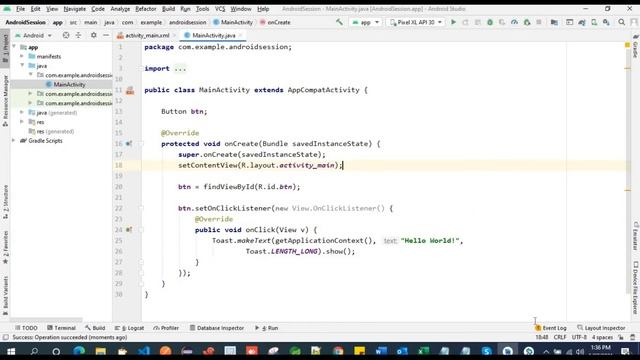
Task: Collapse the java folder node
Action: click(22, 66)
